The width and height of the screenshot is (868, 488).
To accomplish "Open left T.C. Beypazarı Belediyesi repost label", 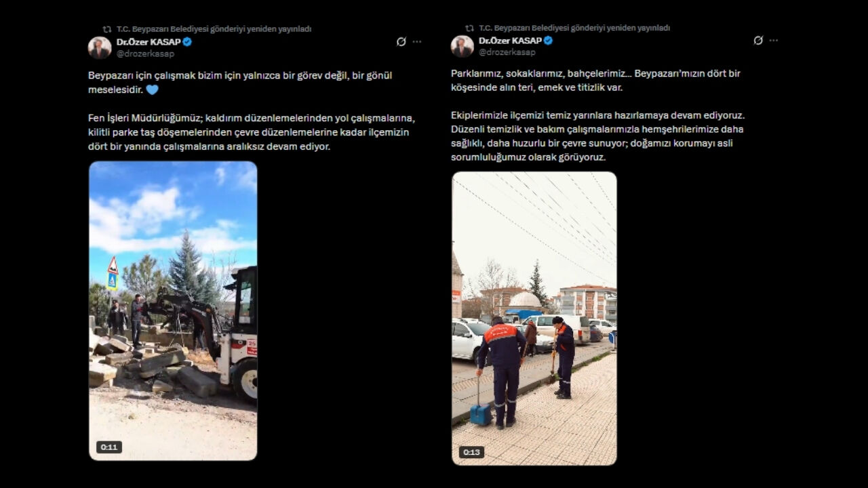I will click(x=214, y=29).
